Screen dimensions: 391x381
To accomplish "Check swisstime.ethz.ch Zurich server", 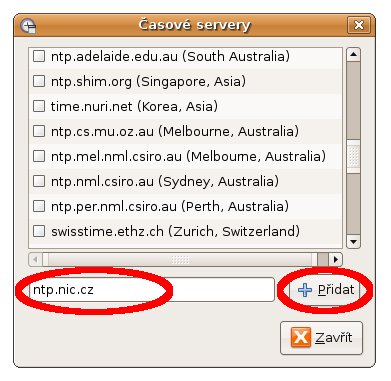I will (39, 231).
